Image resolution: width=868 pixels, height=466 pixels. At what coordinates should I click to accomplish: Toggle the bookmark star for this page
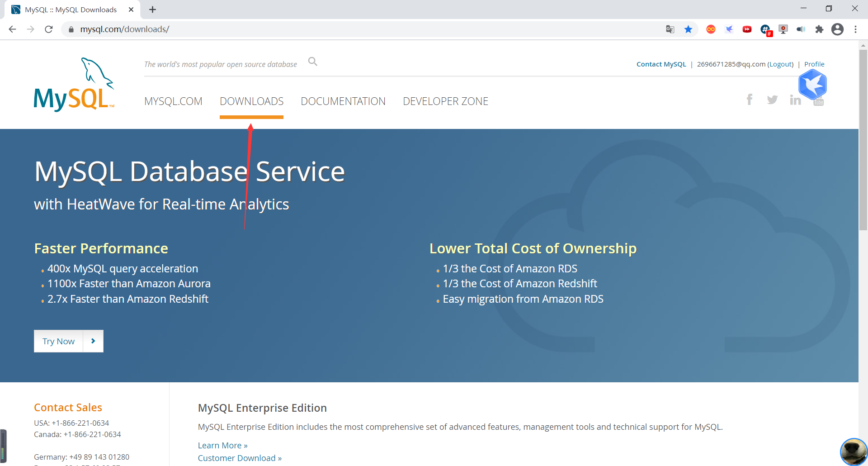688,29
